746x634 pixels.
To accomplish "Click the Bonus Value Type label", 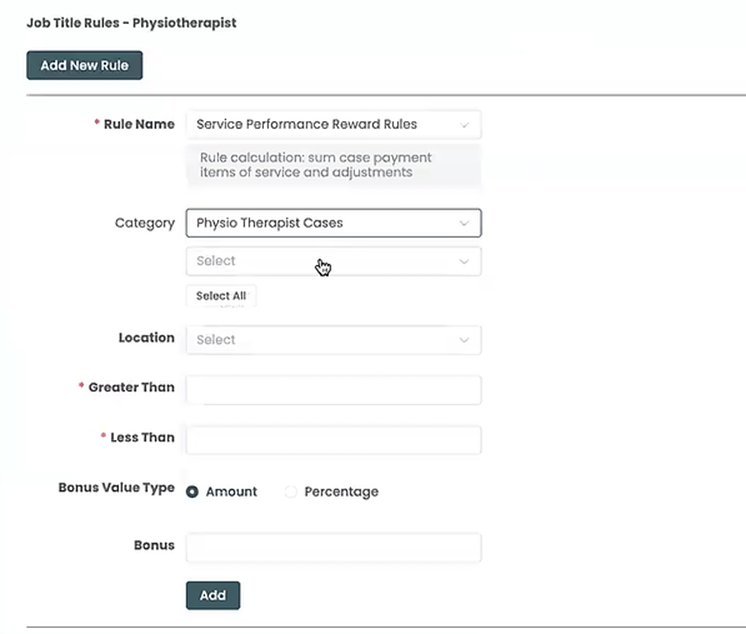I will (116, 489).
